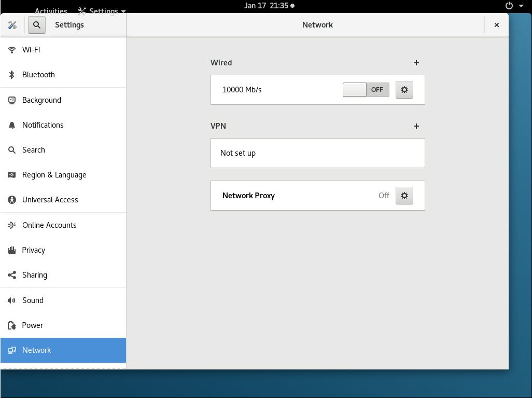Click the '10000 Mb/s' wired label
The image size is (532, 398).
(x=242, y=90)
